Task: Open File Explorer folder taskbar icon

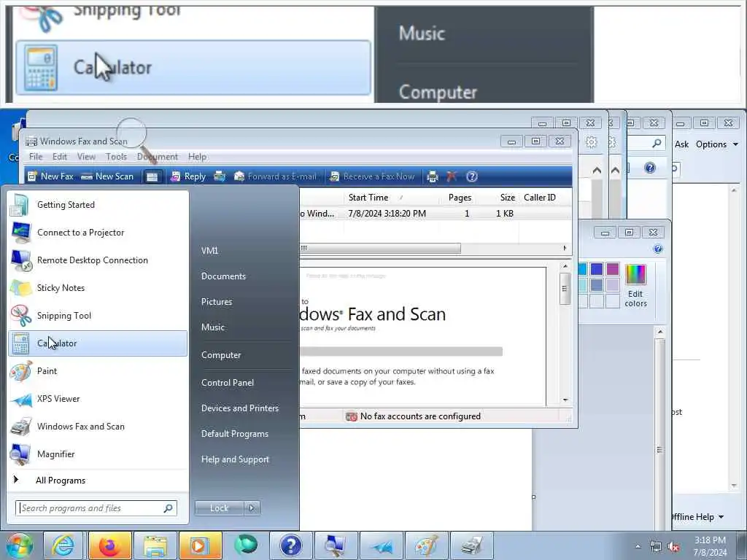Action: tap(155, 545)
